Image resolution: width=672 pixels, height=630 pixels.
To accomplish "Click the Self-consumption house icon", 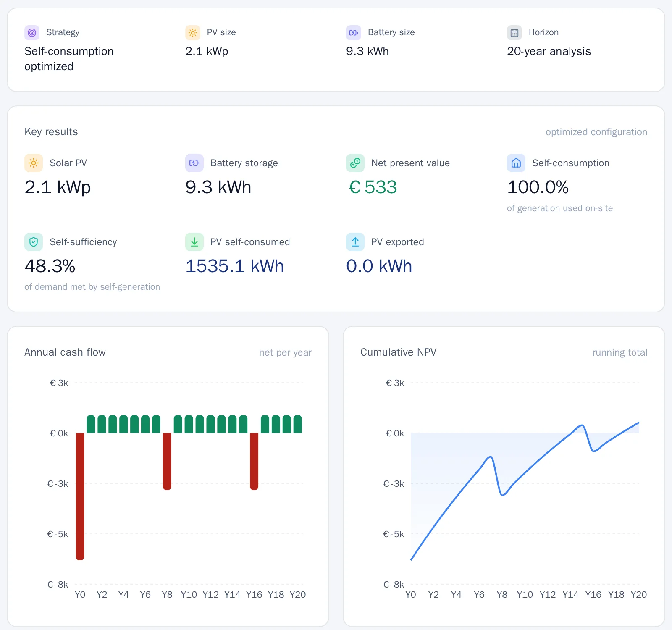I will pyautogui.click(x=516, y=163).
